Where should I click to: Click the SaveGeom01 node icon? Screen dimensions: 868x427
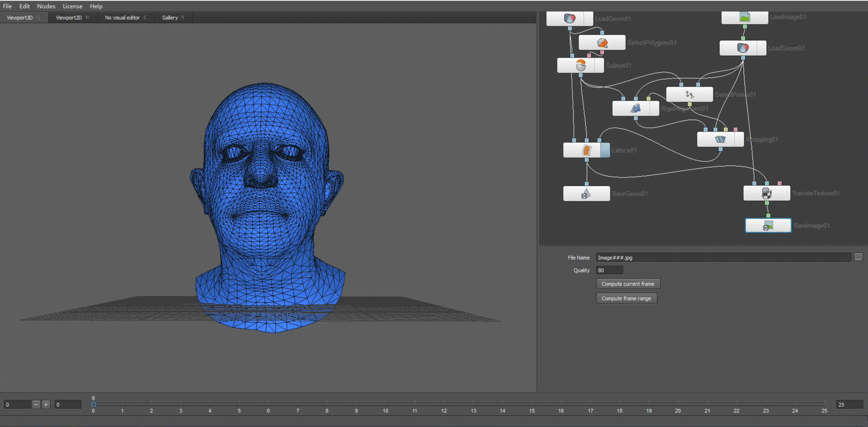(586, 194)
